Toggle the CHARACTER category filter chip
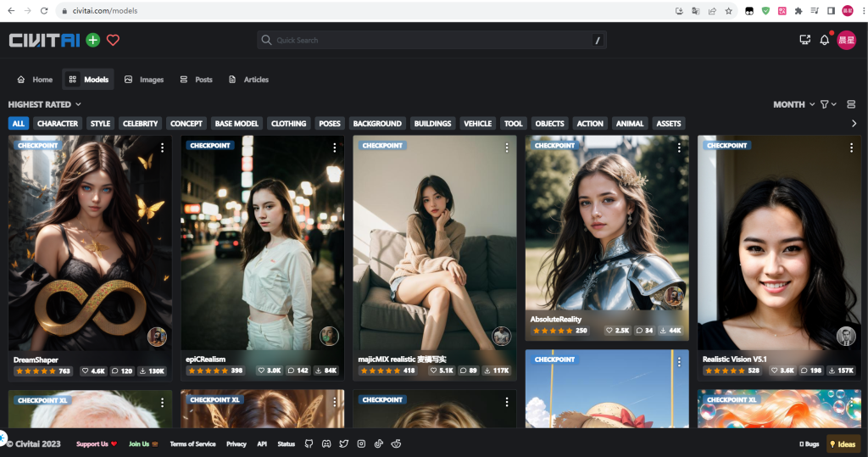Viewport: 868px width, 457px height. pos(58,123)
